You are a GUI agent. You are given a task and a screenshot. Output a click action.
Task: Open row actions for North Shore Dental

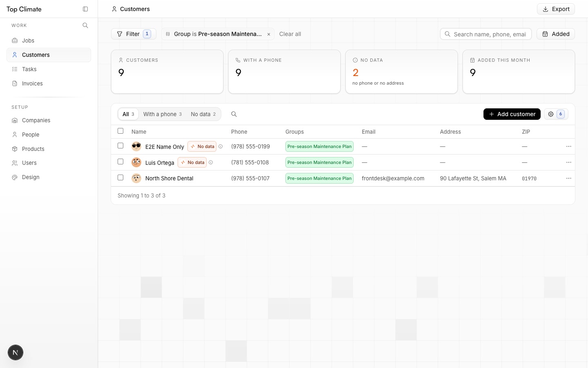click(568, 178)
